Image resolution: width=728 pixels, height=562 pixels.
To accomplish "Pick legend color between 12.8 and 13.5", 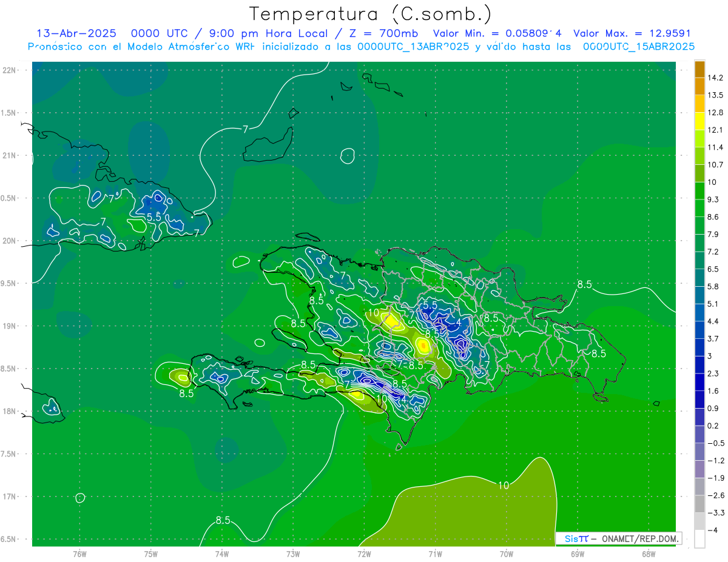I will [x=699, y=104].
